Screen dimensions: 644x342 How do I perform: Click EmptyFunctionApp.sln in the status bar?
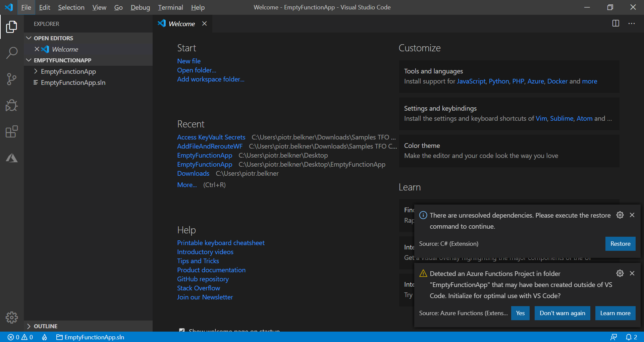tap(90, 337)
